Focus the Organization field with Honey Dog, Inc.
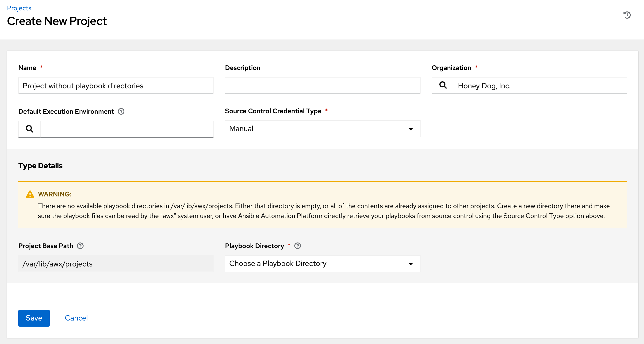The width and height of the screenshot is (644, 344). [x=540, y=86]
